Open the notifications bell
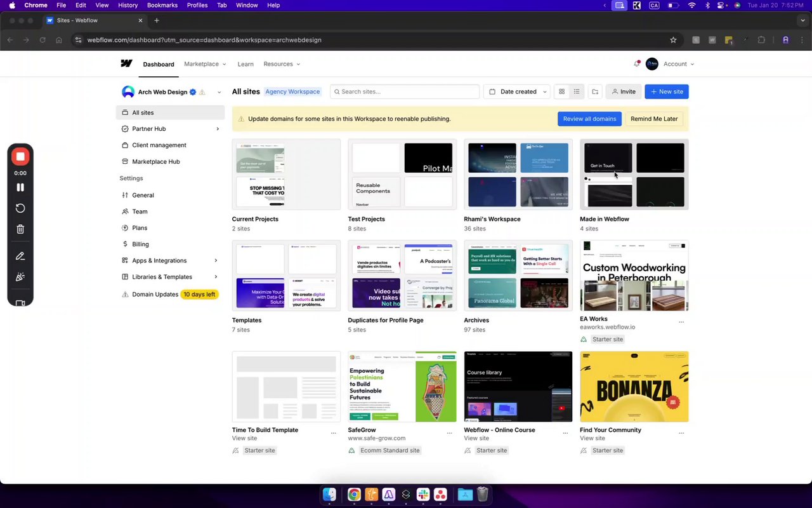This screenshot has width=812, height=508. [637, 63]
